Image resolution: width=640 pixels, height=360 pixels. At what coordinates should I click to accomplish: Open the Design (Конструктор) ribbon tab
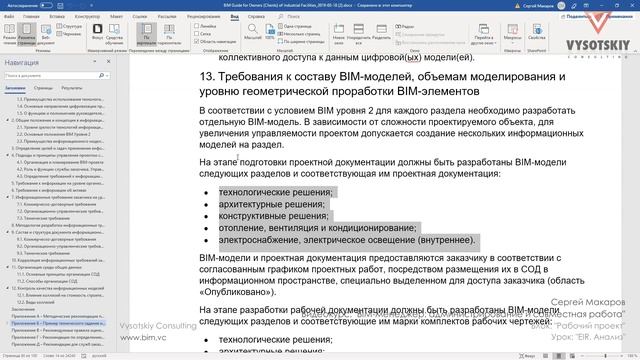(87, 17)
